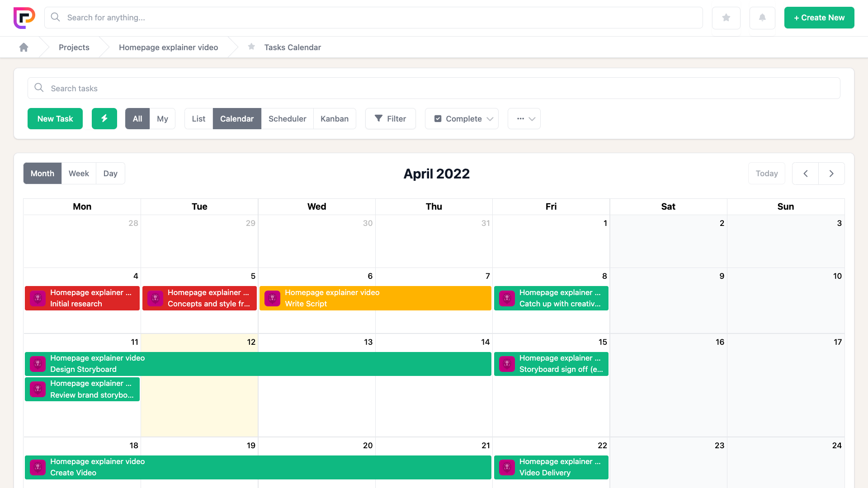Switch to Kanban view tab
The image size is (868, 488).
pyautogui.click(x=334, y=119)
